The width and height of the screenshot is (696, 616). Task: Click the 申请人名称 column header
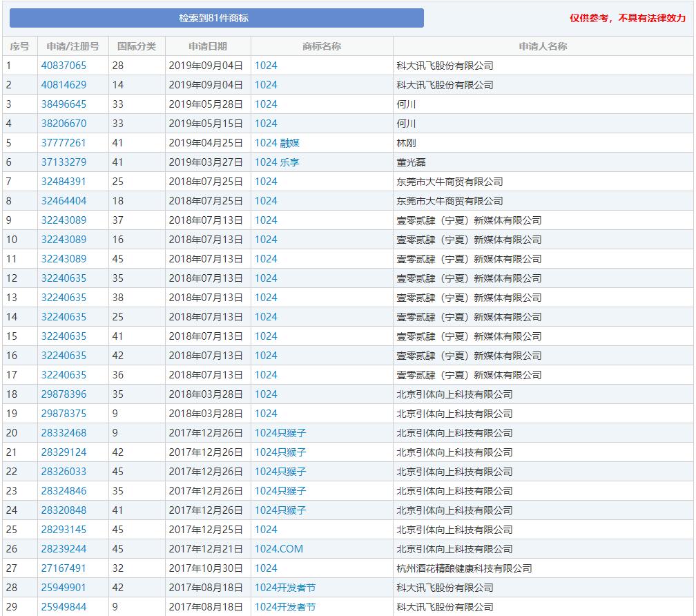(x=543, y=46)
